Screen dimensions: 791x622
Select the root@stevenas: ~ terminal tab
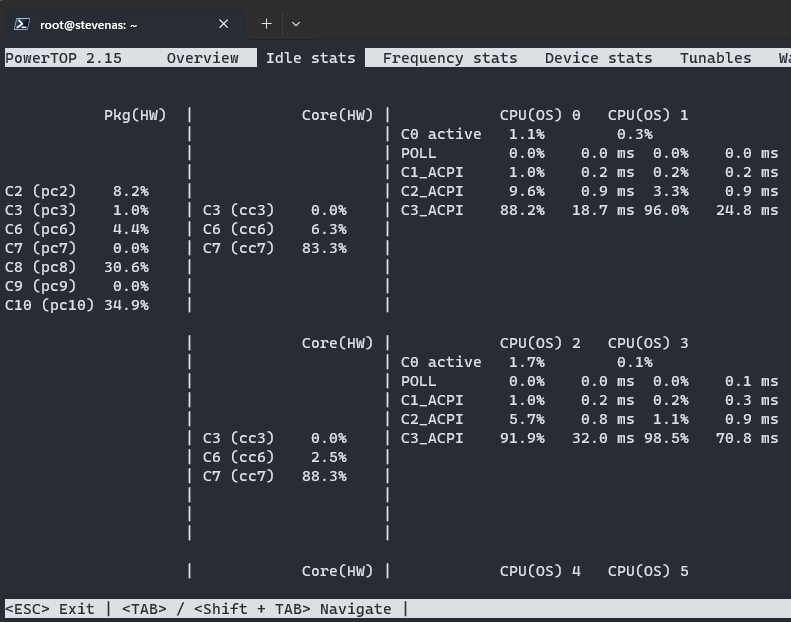(123, 24)
